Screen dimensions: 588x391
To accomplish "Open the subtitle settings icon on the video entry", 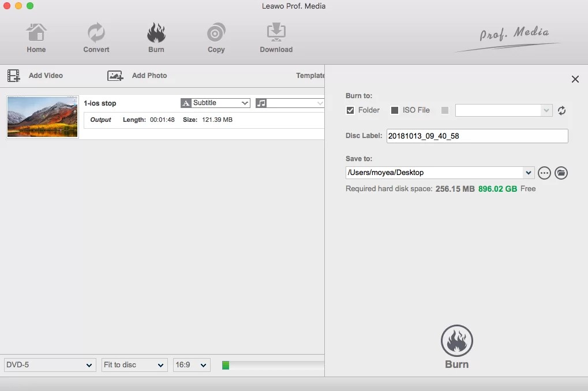I will [x=186, y=103].
